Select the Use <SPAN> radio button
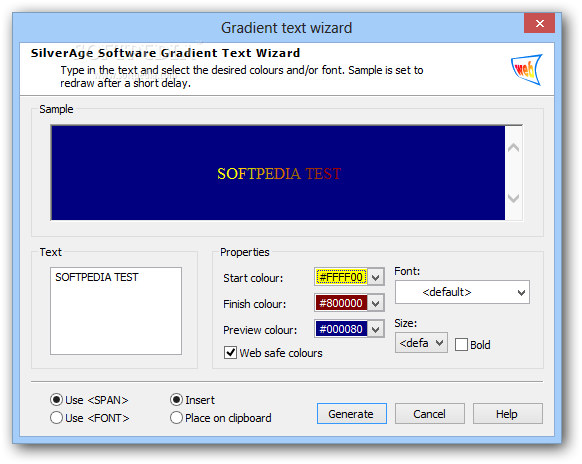582x464 pixels. [x=56, y=400]
